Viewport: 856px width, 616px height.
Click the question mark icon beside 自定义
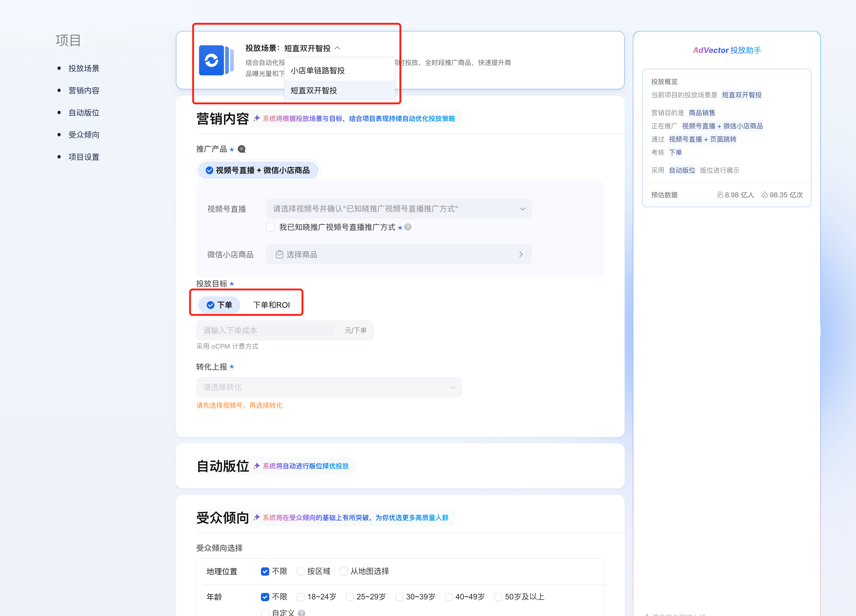pos(301,613)
